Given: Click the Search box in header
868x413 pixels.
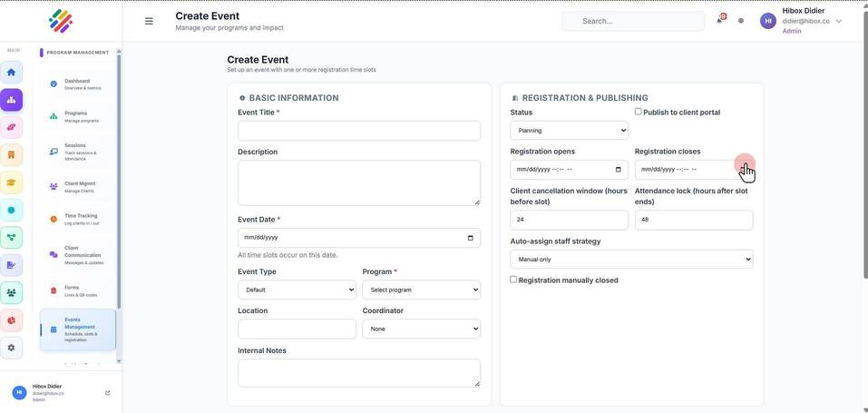Looking at the screenshot, I should coord(633,21).
